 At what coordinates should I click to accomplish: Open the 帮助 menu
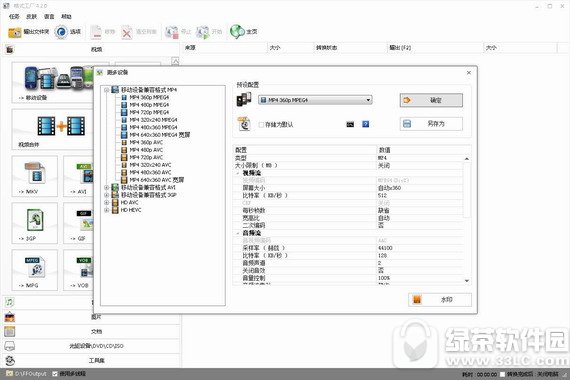pos(66,16)
